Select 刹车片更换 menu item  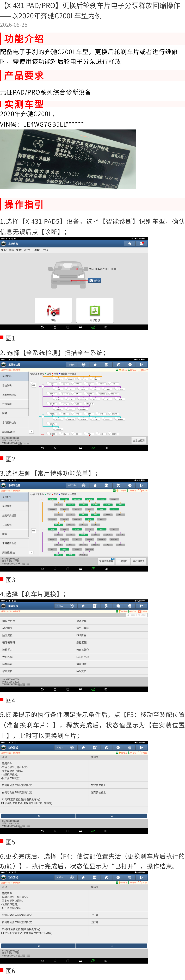pos(37,621)
